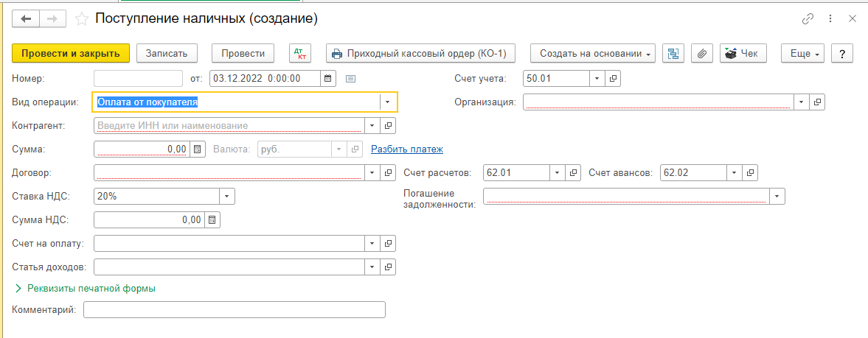Open the calendar picker beside the date
The width and height of the screenshot is (868, 338).
tap(329, 78)
